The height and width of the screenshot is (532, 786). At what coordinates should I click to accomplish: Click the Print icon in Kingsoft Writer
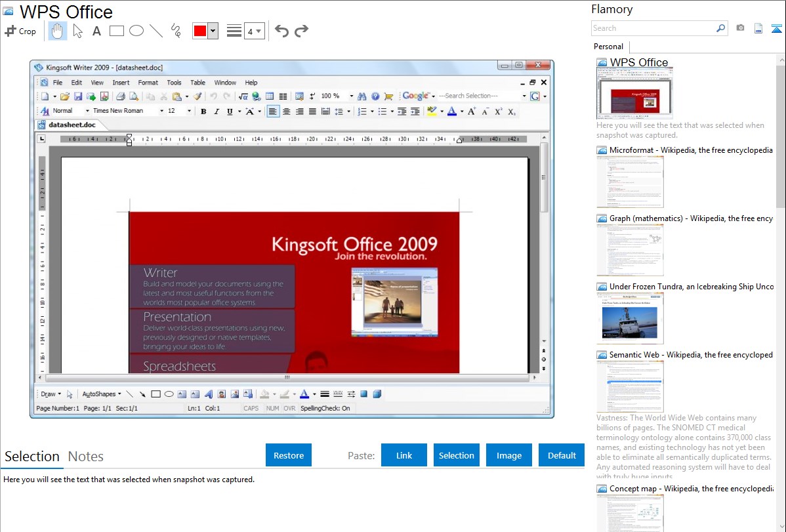coord(120,96)
